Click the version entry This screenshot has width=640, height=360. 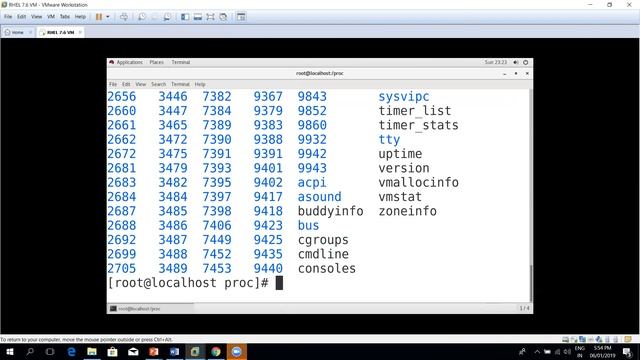(404, 168)
